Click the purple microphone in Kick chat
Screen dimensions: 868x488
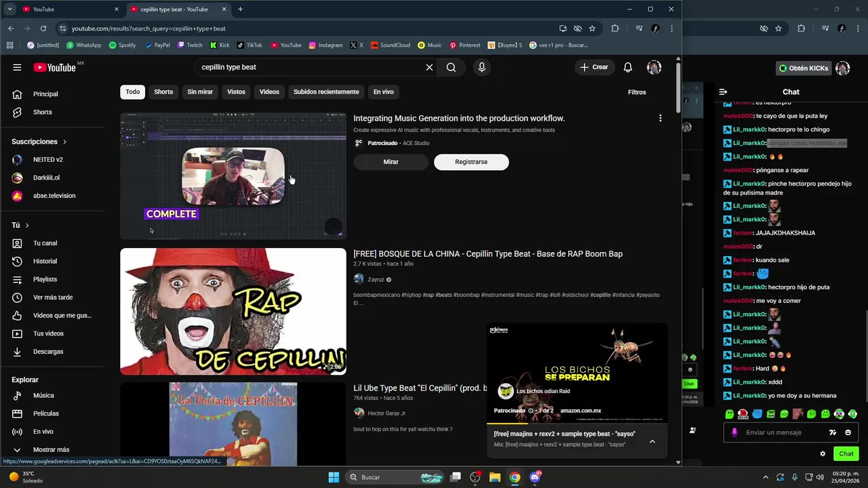[734, 432]
